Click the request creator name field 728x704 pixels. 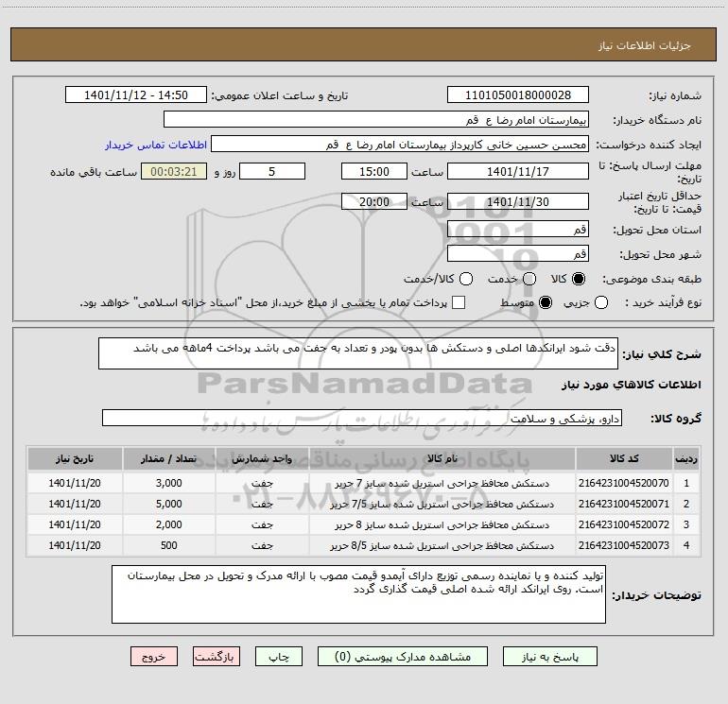coord(400,144)
